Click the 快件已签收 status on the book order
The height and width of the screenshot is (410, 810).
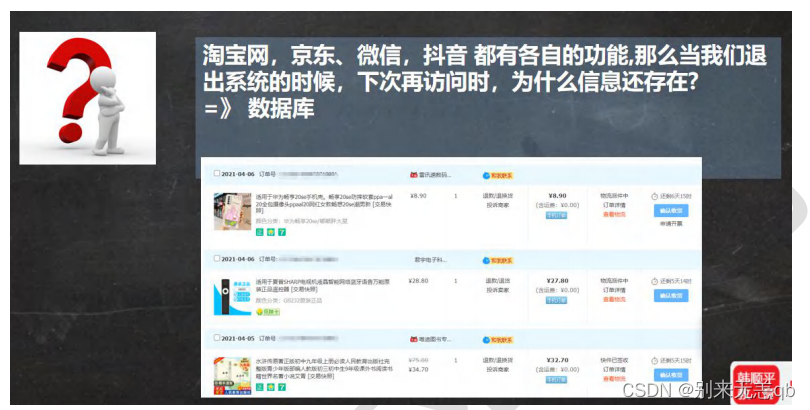tap(614, 360)
